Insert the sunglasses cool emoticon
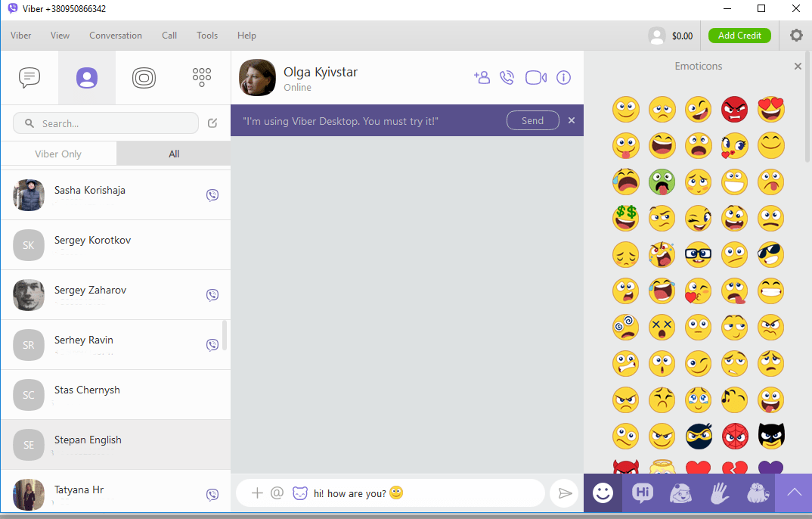 pos(770,254)
